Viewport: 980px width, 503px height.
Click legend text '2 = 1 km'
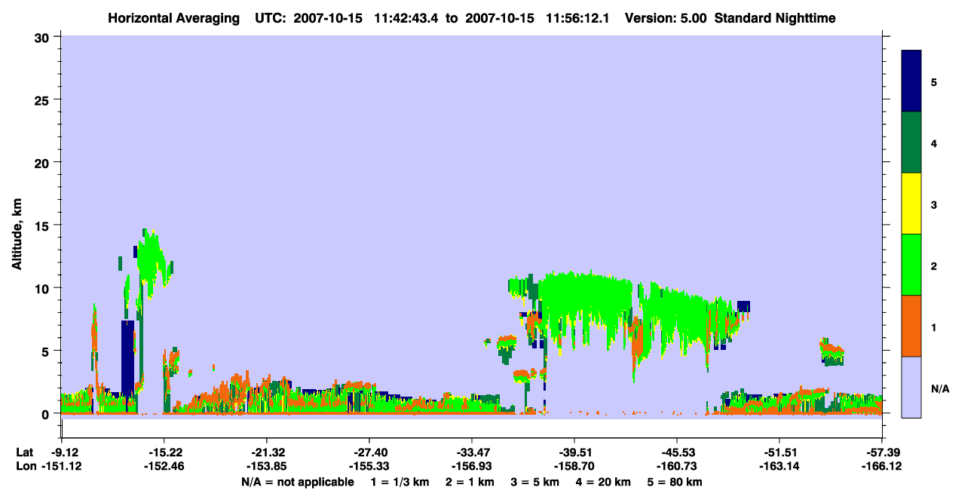(470, 482)
